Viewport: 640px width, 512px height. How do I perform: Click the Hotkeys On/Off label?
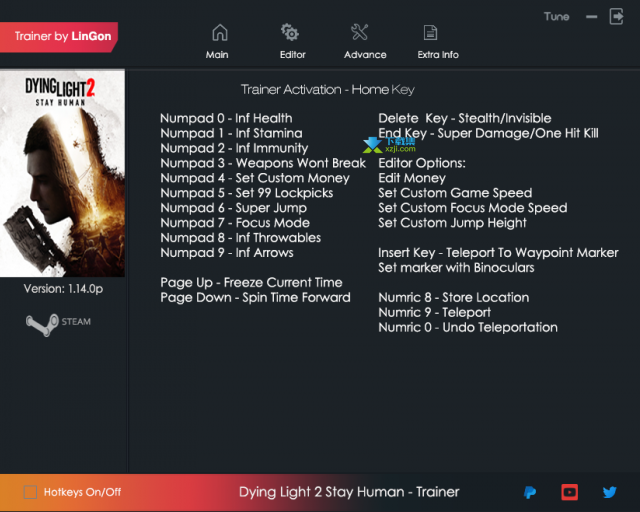pyautogui.click(x=82, y=492)
